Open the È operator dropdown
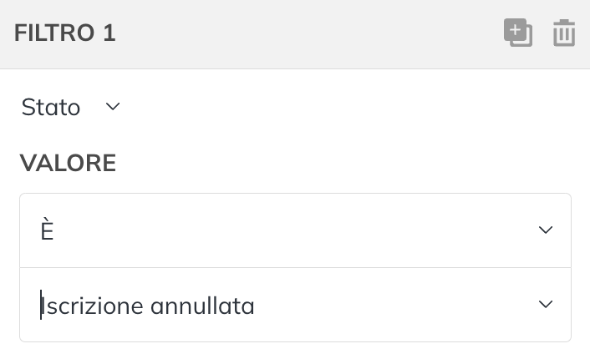Viewport: 590px width, 364px height. pos(295,230)
